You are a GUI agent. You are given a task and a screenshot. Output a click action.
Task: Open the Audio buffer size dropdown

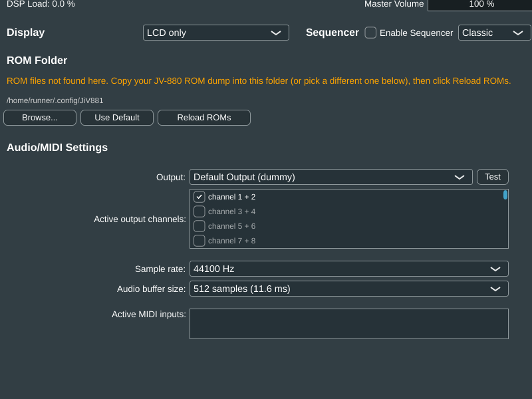tap(348, 289)
